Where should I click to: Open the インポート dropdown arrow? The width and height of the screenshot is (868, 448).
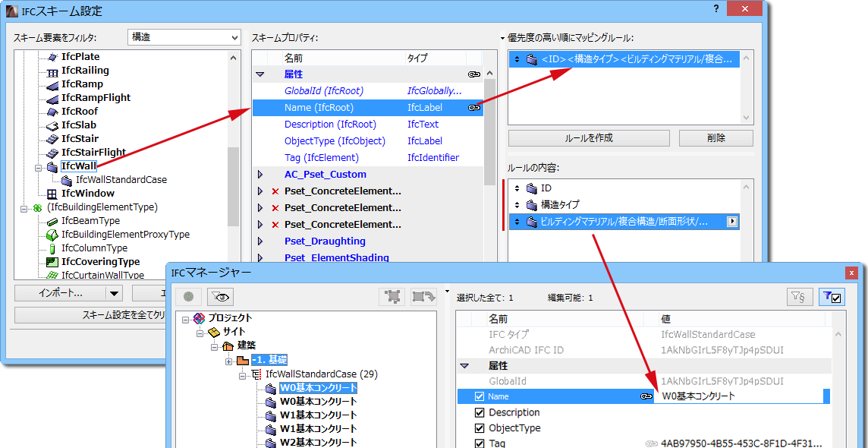(x=115, y=294)
